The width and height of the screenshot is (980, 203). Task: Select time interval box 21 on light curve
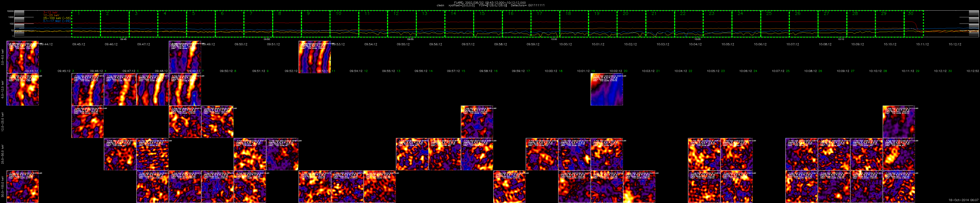660,24
